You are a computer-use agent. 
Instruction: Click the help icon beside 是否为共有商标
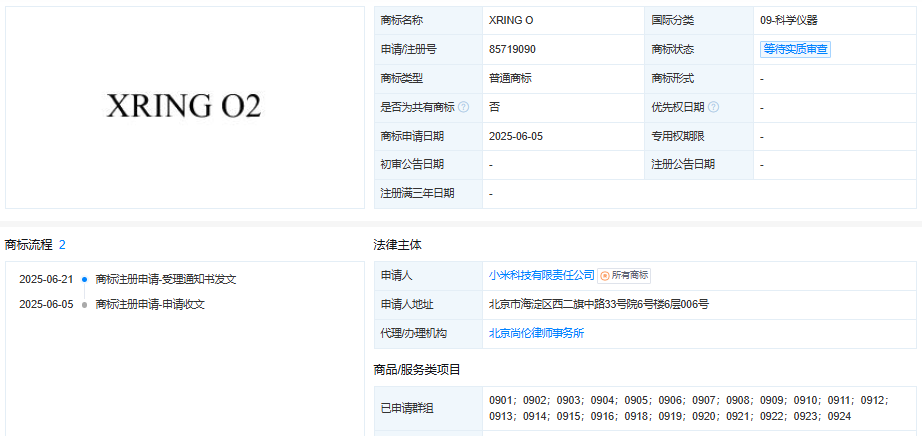click(463, 107)
